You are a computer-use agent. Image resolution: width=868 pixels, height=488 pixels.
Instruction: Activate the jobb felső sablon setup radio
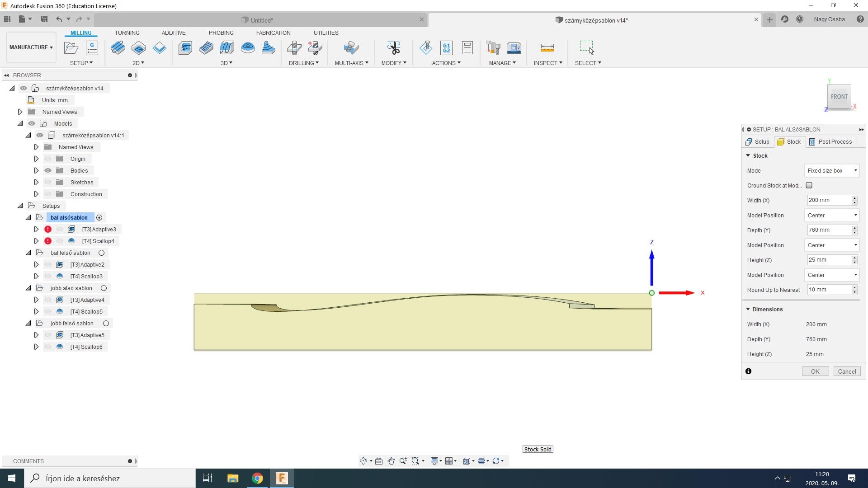106,324
